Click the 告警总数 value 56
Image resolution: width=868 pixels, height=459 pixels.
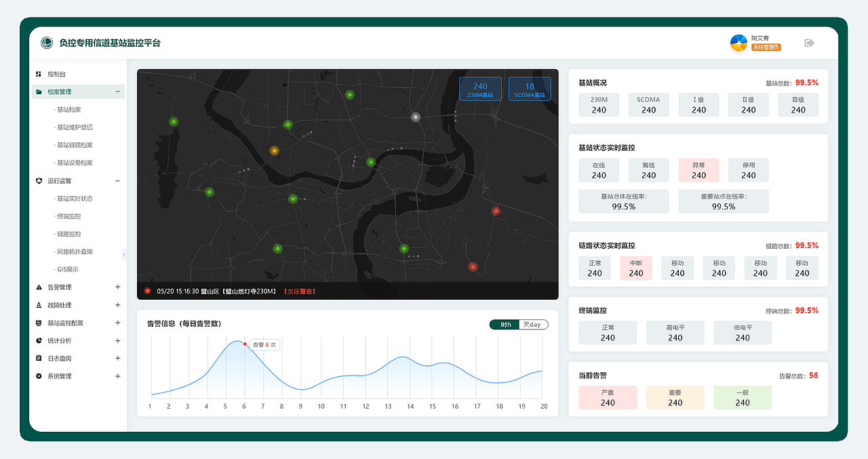click(814, 375)
